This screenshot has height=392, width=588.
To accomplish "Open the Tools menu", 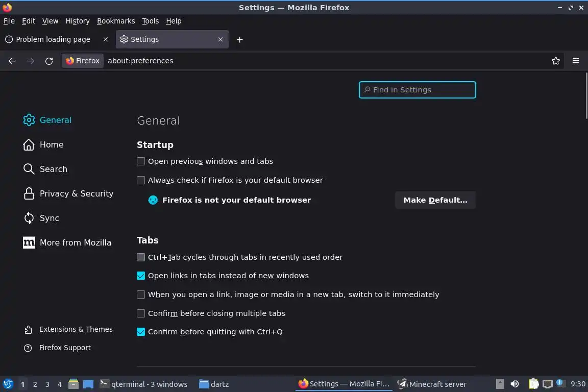I will click(x=151, y=21).
